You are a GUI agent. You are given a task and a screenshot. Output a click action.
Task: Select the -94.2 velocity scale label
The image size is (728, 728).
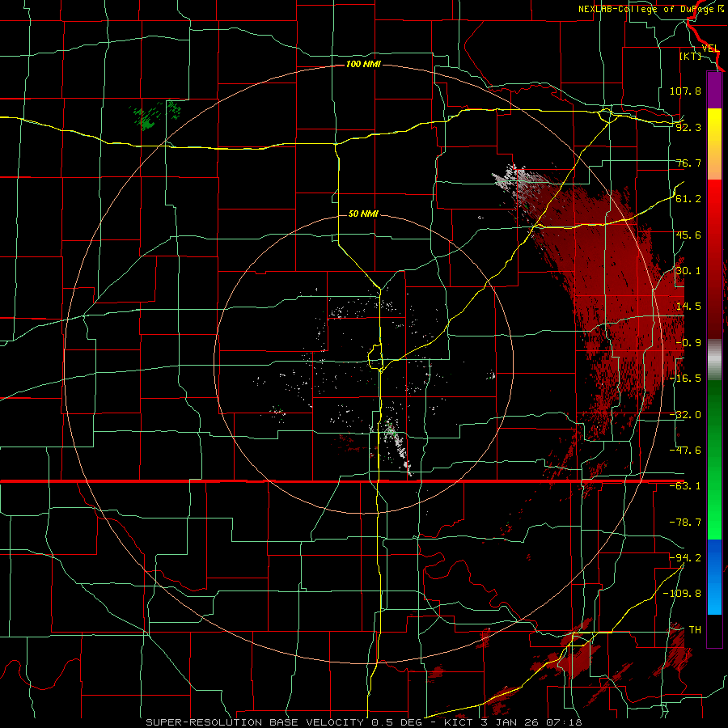[x=685, y=557]
